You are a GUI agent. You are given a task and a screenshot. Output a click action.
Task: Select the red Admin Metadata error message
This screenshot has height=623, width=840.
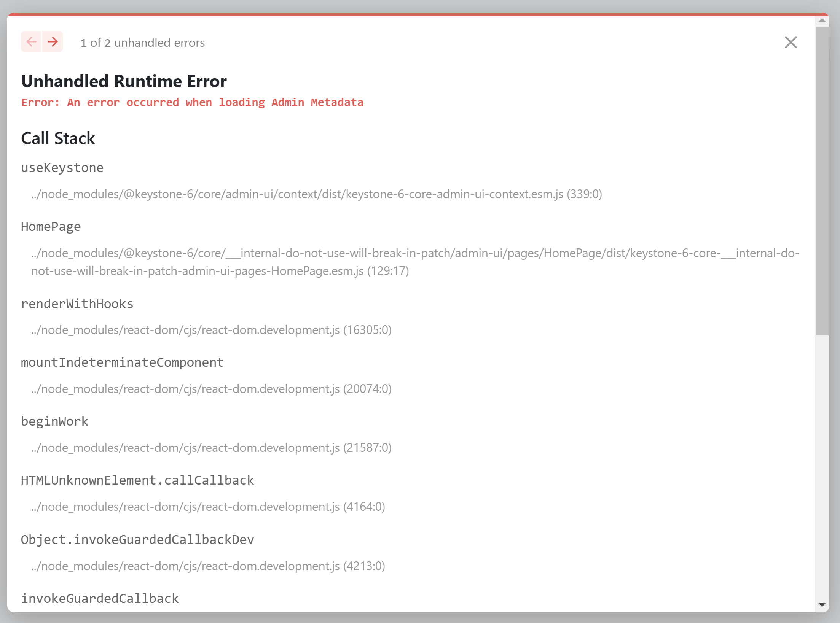click(192, 102)
